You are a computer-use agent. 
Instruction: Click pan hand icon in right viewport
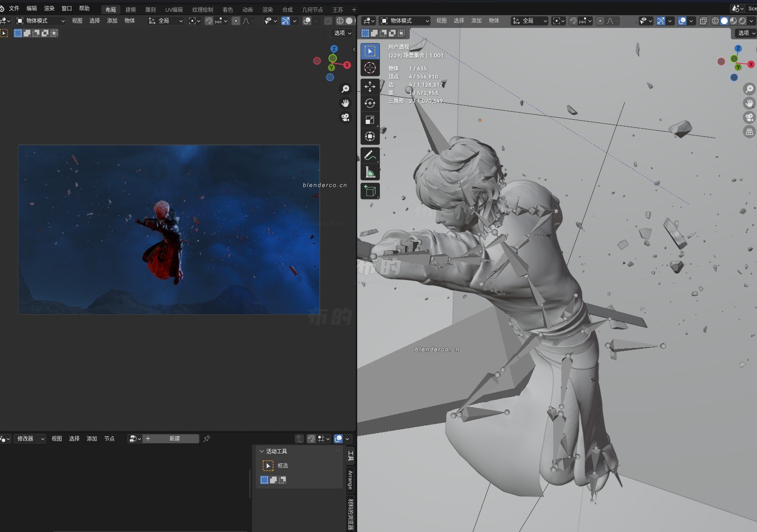tap(749, 103)
